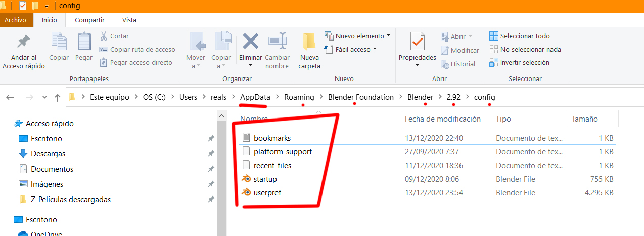The height and width of the screenshot is (236, 644).
Task: Open the Archivo menu
Action: tap(15, 20)
